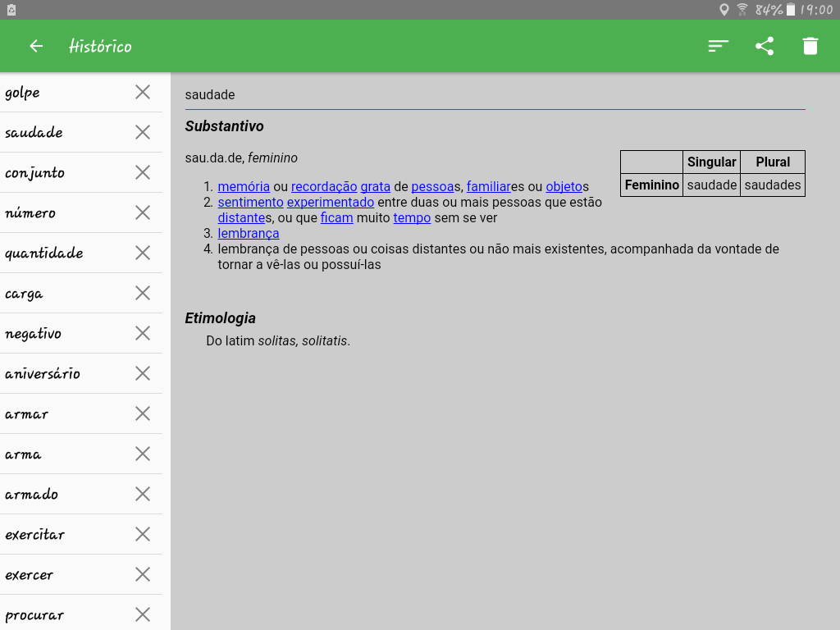Follow the 'recordação' link
The width and height of the screenshot is (840, 630).
324,186
